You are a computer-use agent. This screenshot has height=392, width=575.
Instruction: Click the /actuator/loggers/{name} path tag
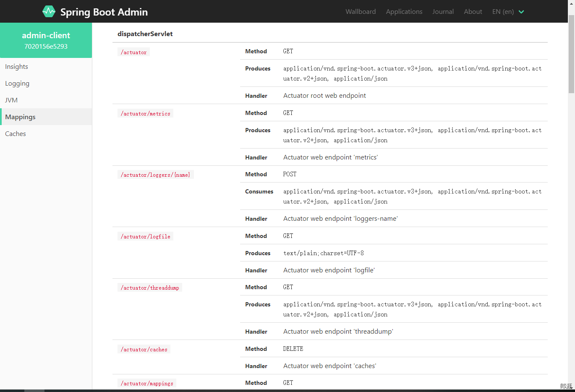point(155,175)
